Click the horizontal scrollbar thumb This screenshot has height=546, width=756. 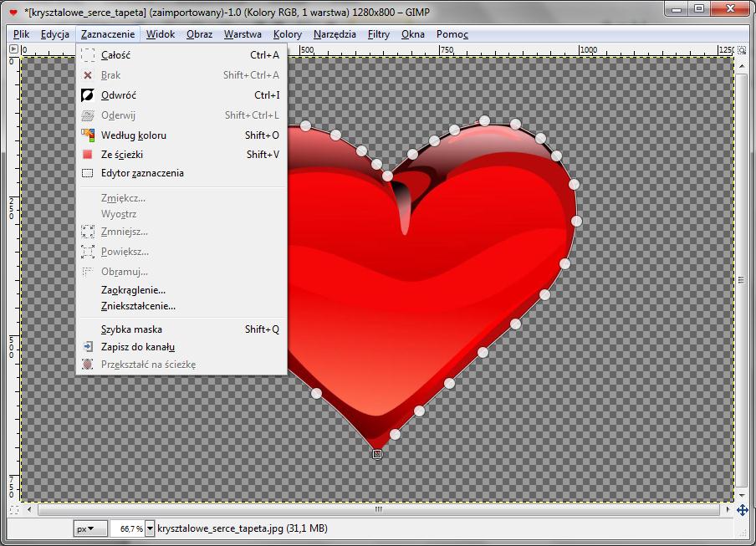[x=379, y=509]
